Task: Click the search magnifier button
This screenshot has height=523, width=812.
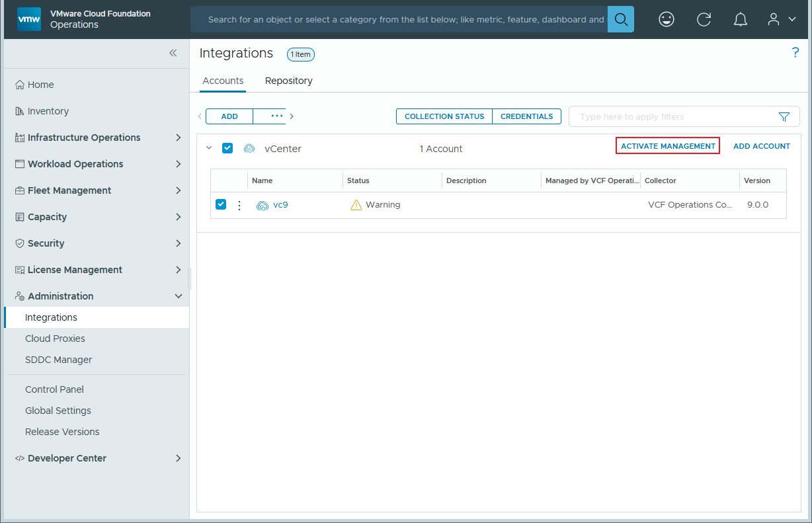Action: (620, 19)
